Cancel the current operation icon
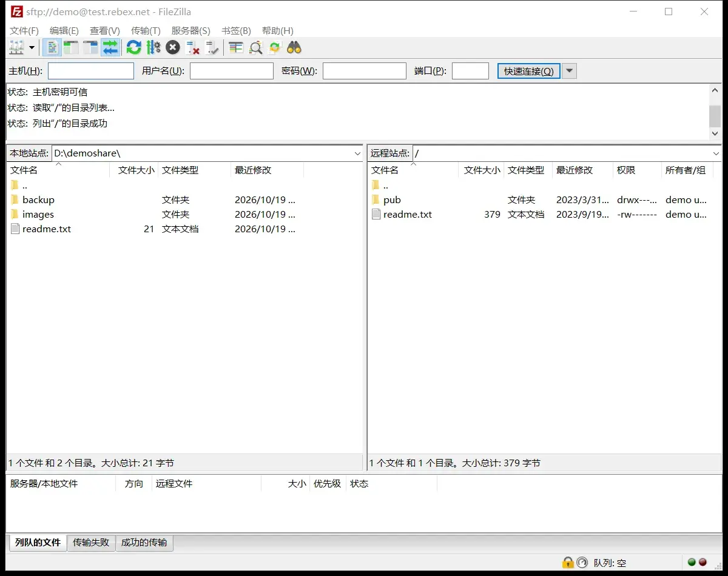This screenshot has width=728, height=576. (173, 47)
